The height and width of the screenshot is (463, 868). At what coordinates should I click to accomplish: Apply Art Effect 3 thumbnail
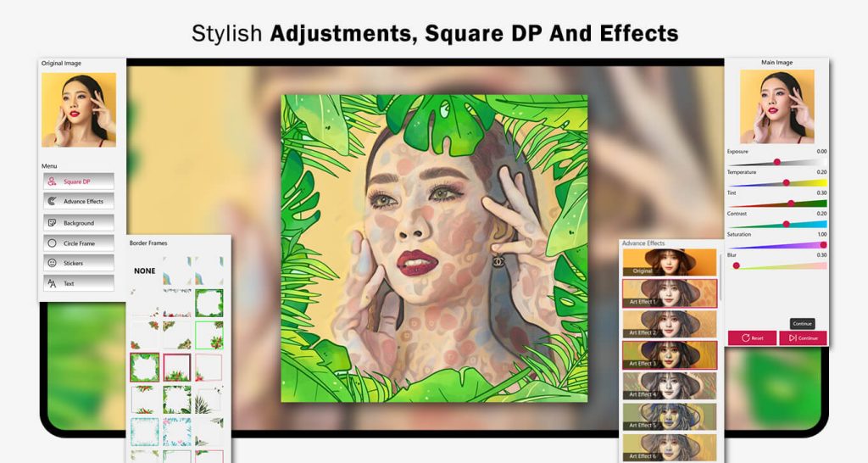[670, 355]
